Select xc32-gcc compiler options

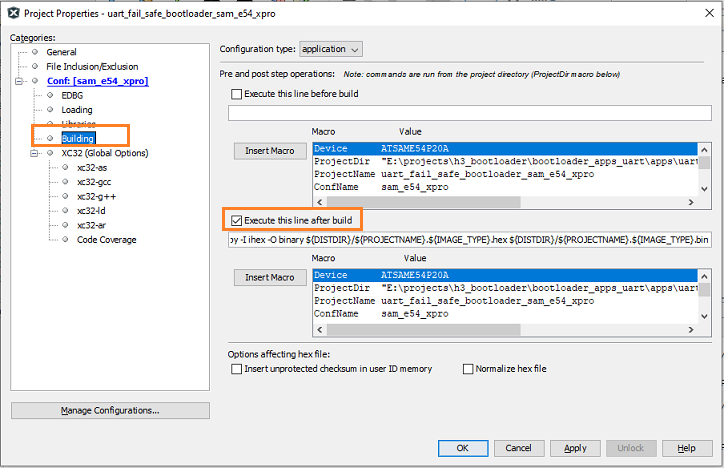pos(96,182)
